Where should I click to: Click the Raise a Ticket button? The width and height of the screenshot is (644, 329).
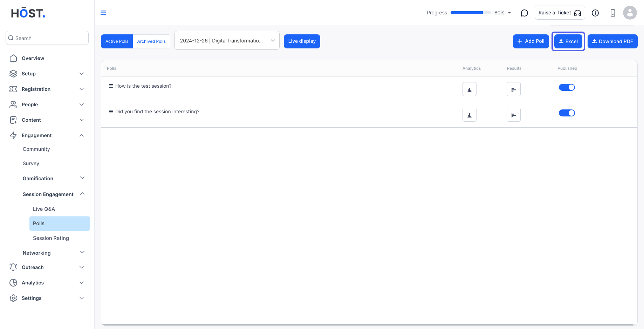[x=560, y=13]
